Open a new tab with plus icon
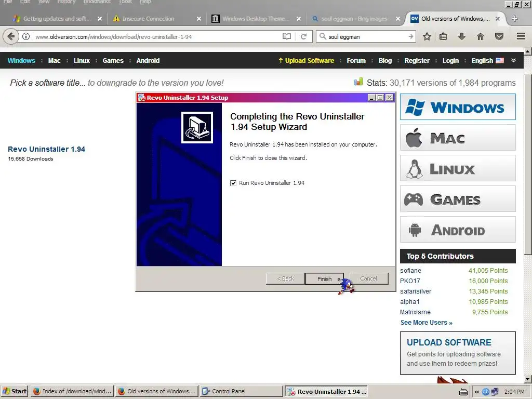This screenshot has height=399, width=532. (515, 19)
